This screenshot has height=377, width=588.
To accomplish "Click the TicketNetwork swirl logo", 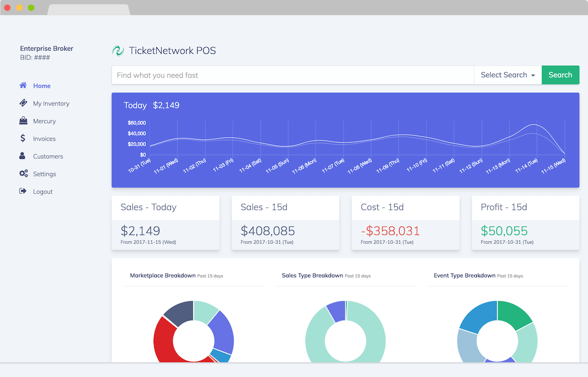I will click(x=118, y=51).
